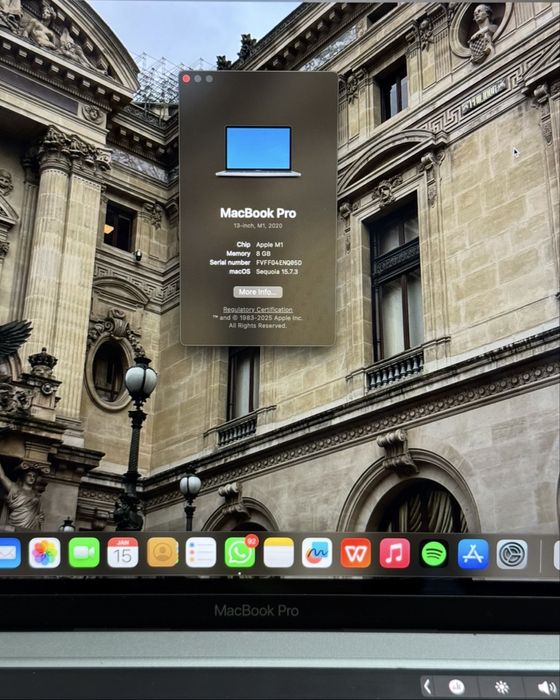
Task: Open the Reminders app
Action: click(x=201, y=553)
